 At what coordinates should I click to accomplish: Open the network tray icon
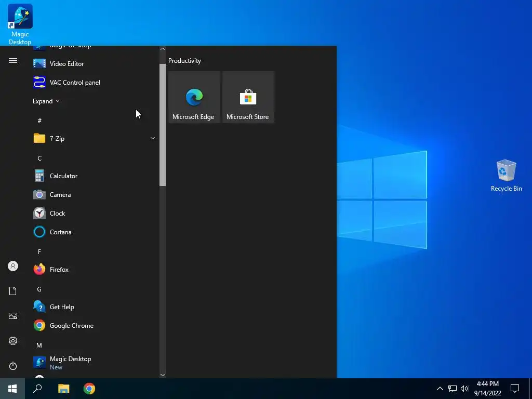(453, 389)
